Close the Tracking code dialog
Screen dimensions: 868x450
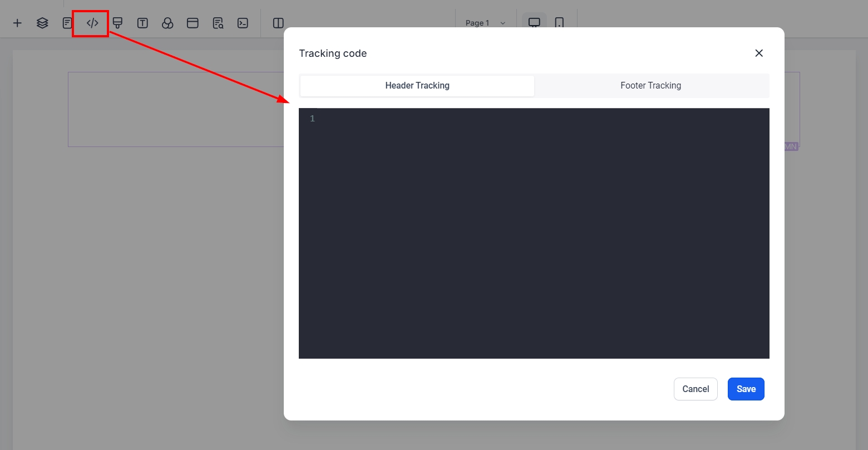click(759, 53)
